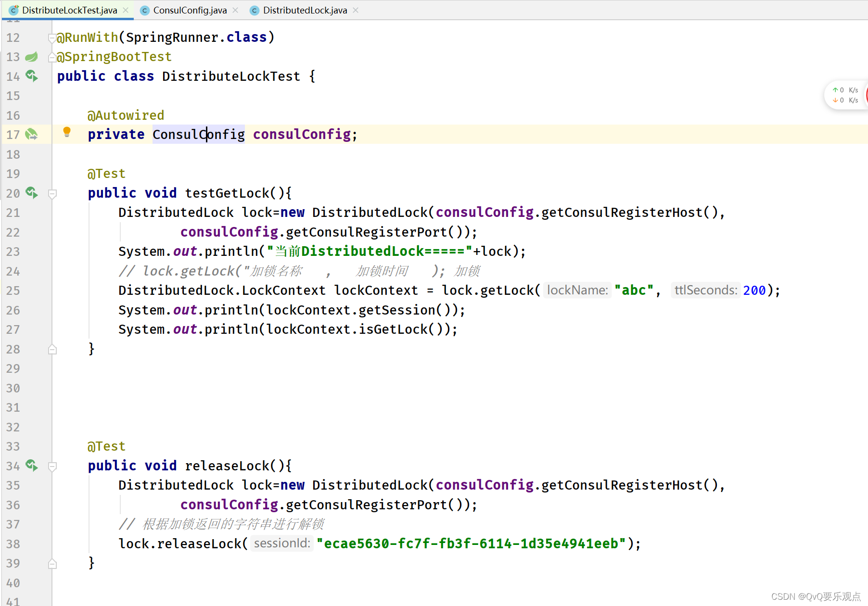Click method name releaseLock on line 34
This screenshot has height=606, width=868.
coord(227,466)
